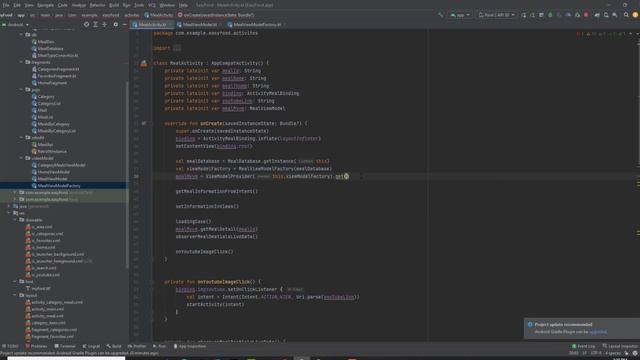The image size is (640, 360).
Task: Collapse the layout folder
Action: [x=15, y=295]
